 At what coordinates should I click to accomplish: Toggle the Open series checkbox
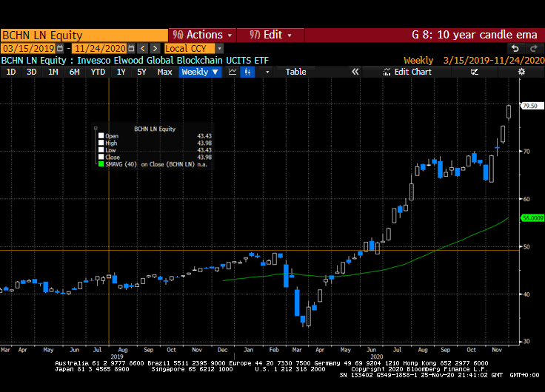[x=101, y=136]
